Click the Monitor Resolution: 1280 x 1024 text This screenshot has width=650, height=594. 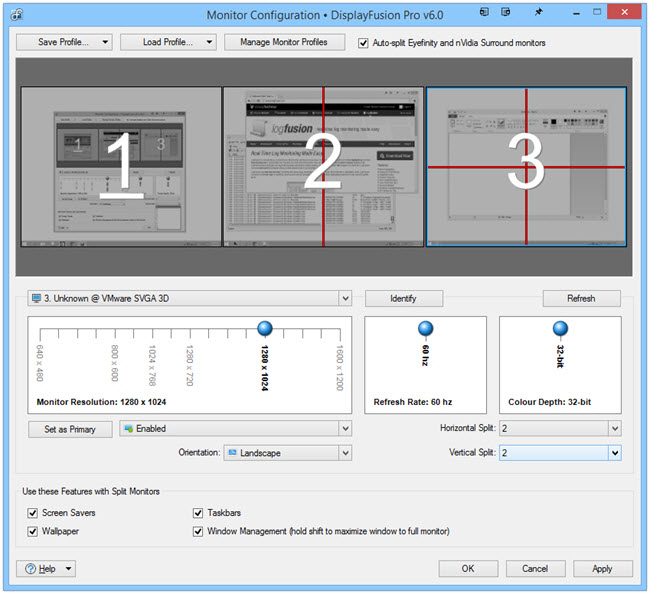pos(101,402)
